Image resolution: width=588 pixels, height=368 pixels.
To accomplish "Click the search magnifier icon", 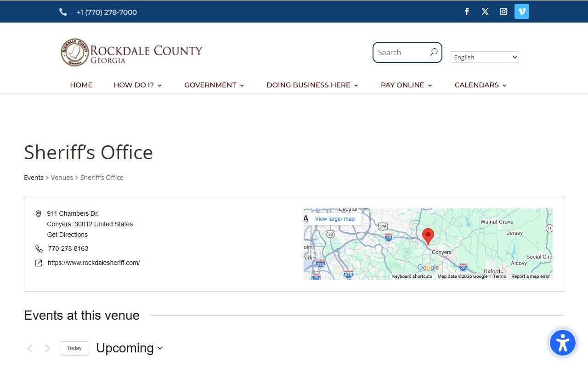I will (x=434, y=52).
